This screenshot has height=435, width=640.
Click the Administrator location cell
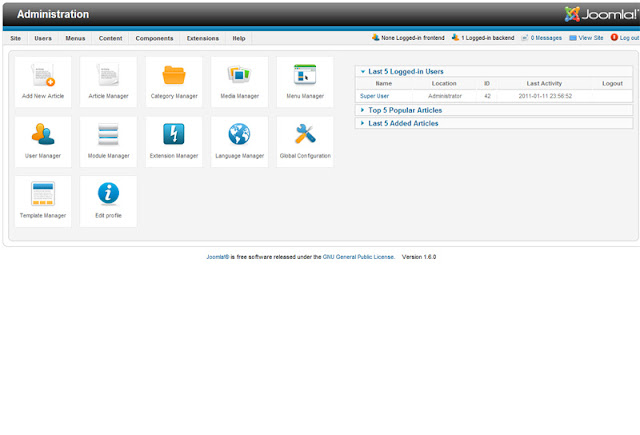pyautogui.click(x=445, y=96)
